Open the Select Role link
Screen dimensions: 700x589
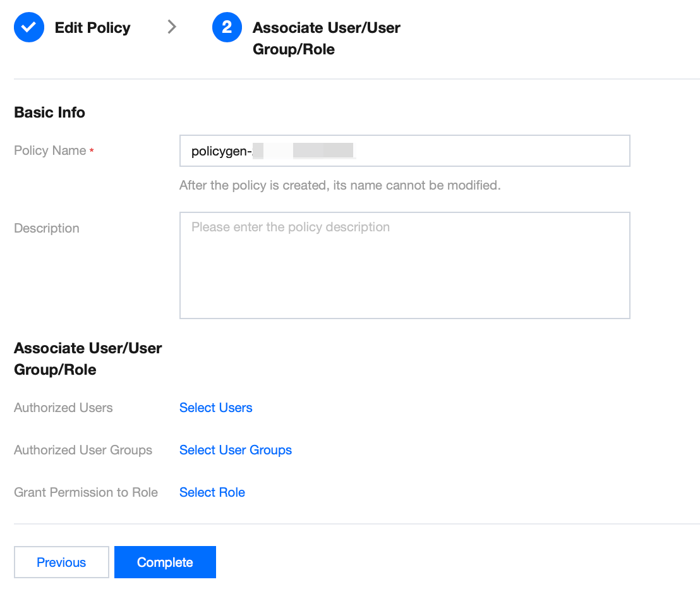coord(212,492)
